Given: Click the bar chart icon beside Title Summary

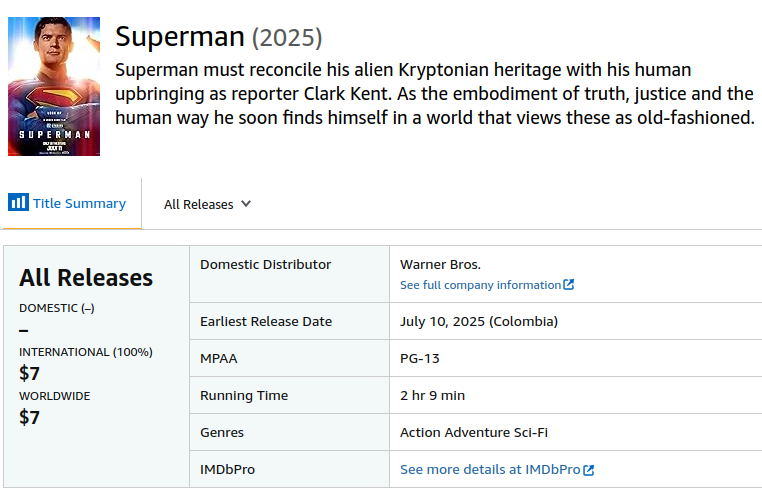Looking at the screenshot, I should click(18, 203).
